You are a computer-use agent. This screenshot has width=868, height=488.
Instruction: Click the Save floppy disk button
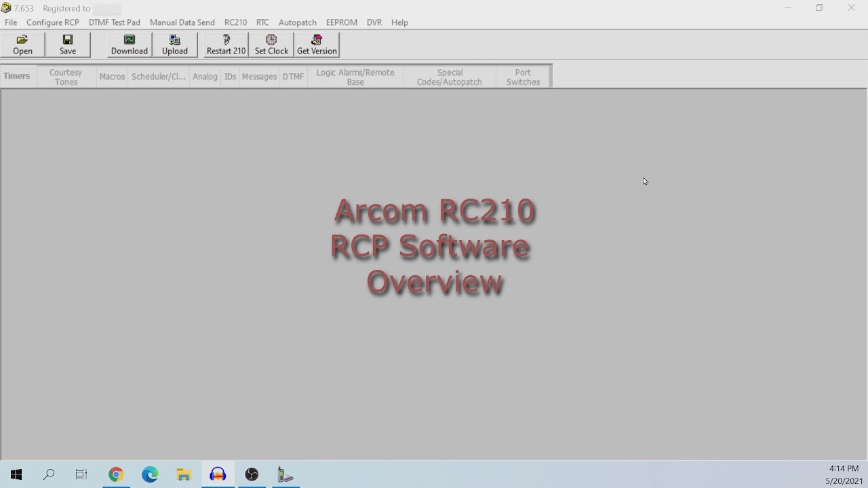pyautogui.click(x=68, y=45)
